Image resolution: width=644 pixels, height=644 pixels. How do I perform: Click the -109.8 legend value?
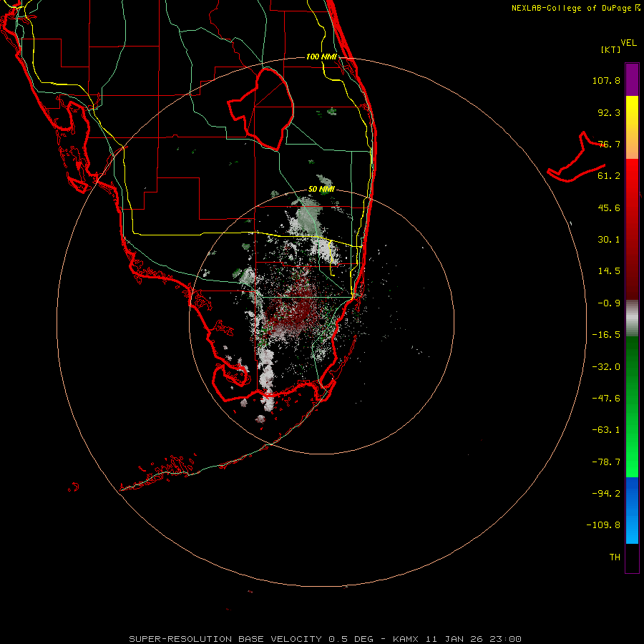point(603,525)
